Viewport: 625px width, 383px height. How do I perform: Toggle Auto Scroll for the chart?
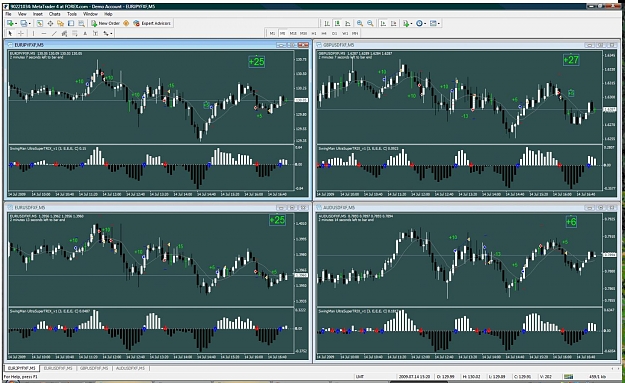pyautogui.click(x=383, y=23)
